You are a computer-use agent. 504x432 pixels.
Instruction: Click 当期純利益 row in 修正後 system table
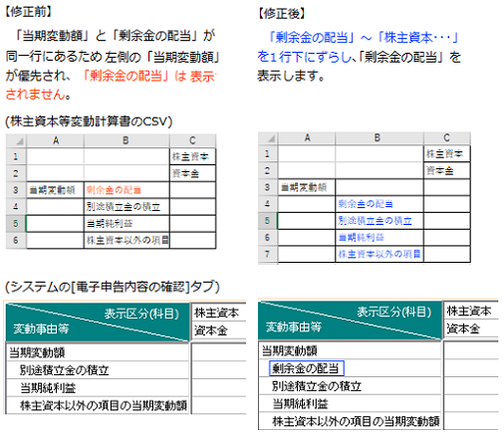click(350, 403)
